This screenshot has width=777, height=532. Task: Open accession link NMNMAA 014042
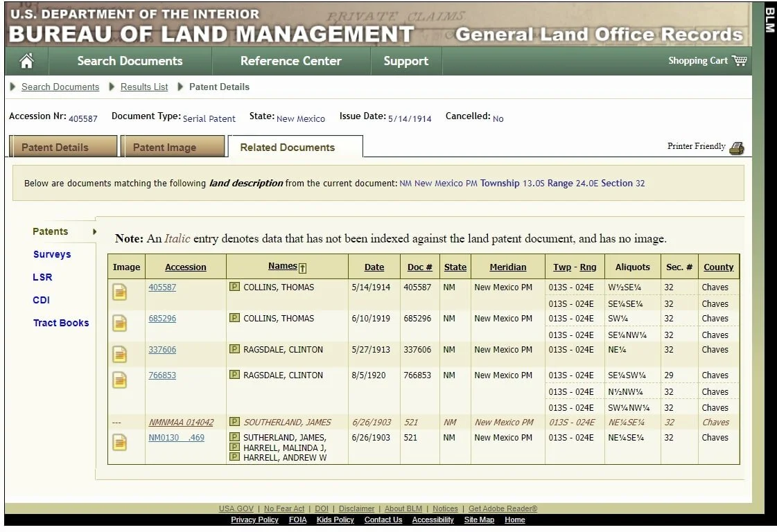coord(181,422)
